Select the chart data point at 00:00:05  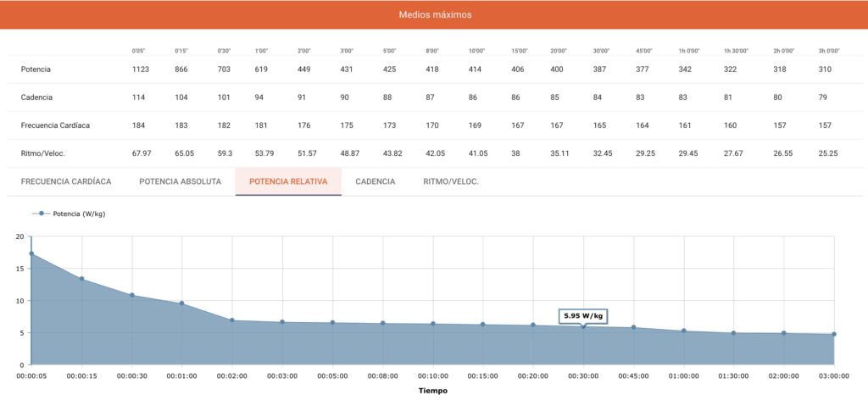[31, 253]
